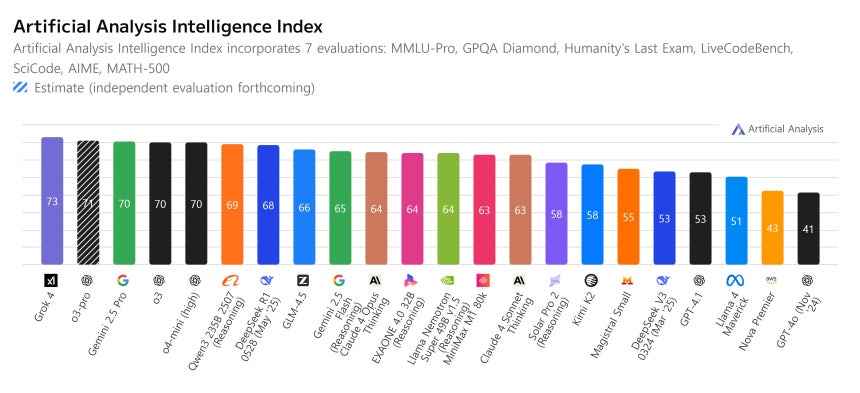Click the Artificial Analysis Intelligence Index title

[168, 26]
